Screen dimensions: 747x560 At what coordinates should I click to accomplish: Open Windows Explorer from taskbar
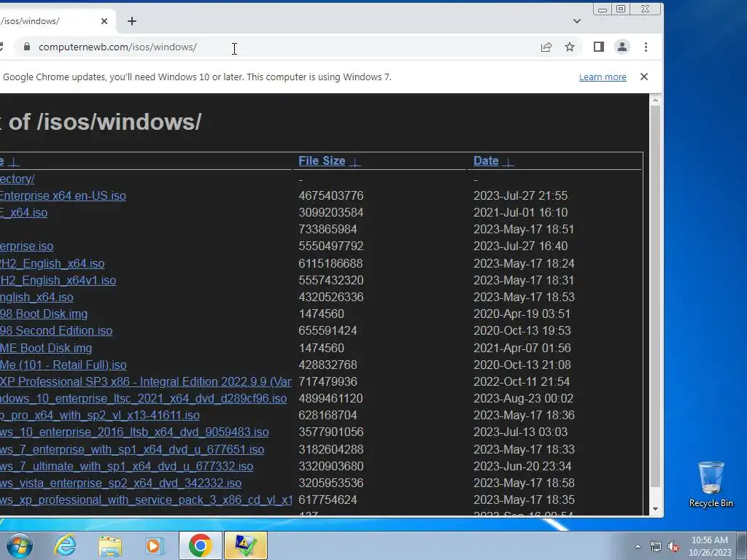tap(110, 545)
